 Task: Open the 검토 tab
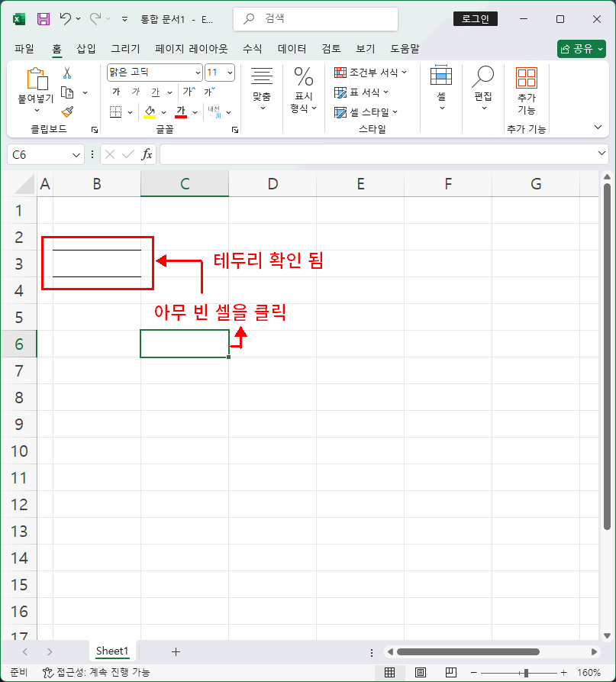pos(331,49)
